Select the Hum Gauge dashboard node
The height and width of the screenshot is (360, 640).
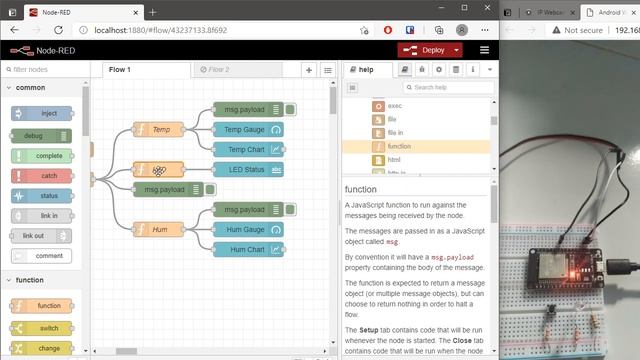pyautogui.click(x=248, y=230)
